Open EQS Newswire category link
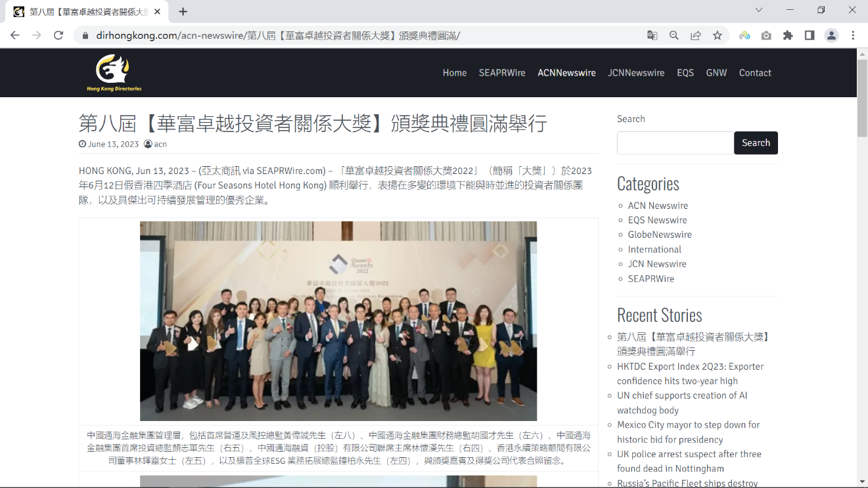The height and width of the screenshot is (488, 868). point(657,220)
